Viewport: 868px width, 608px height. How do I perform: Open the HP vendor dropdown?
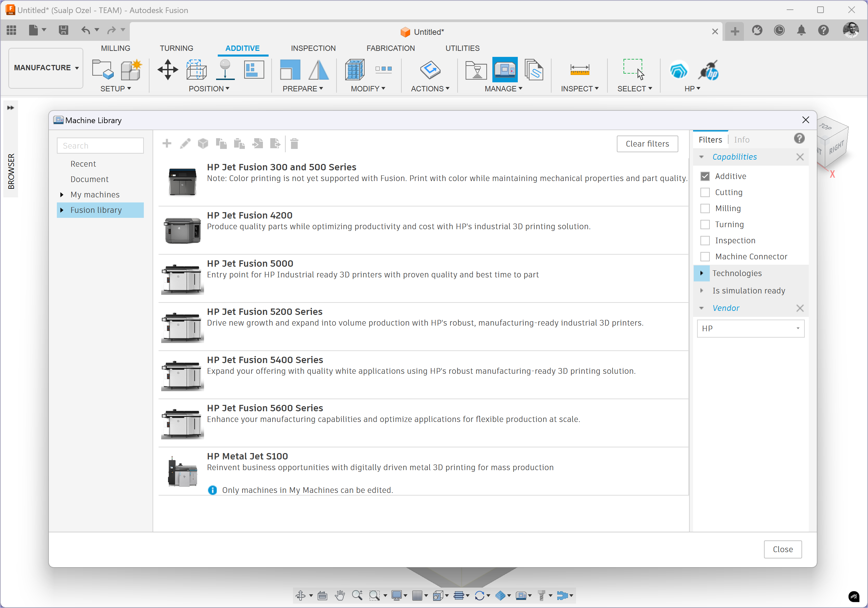pyautogui.click(x=750, y=328)
